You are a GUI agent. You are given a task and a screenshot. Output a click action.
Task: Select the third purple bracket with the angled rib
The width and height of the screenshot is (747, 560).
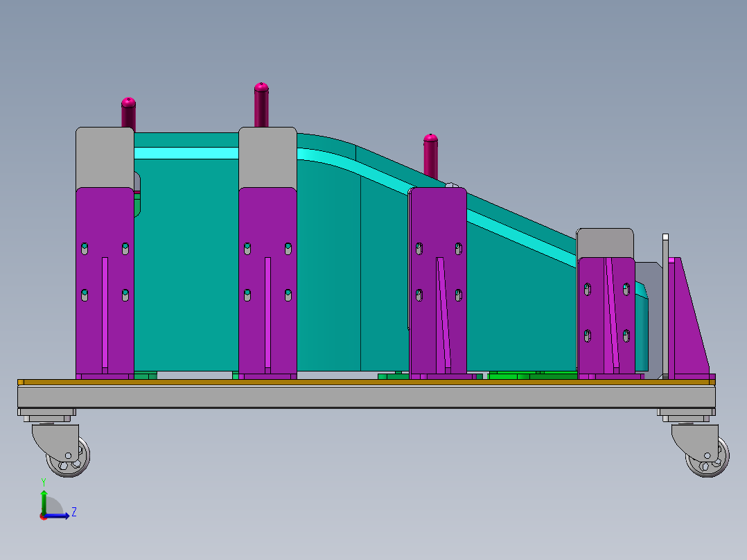coord(438,283)
